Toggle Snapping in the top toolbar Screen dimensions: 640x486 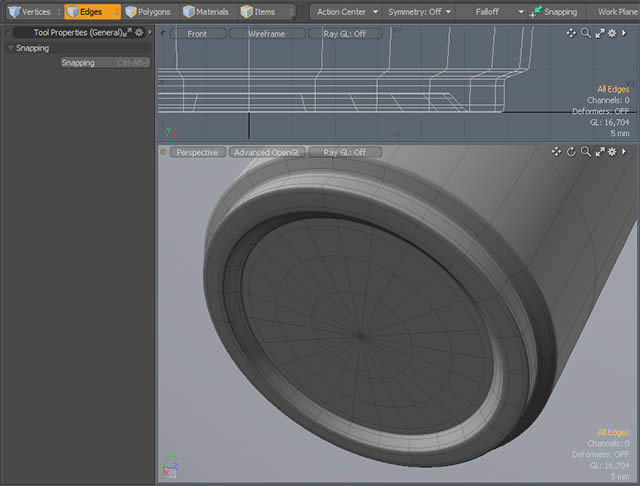pos(556,12)
